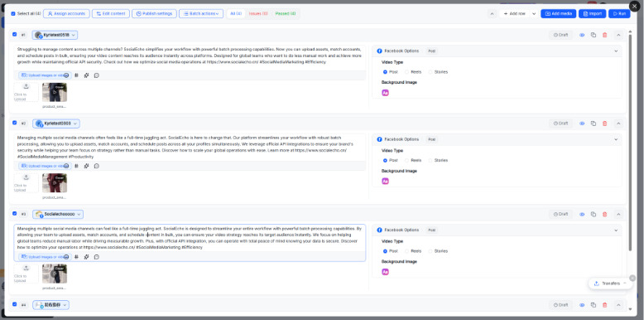Toggle preview eye icon for post #1
Screen dimensions: 644x320
tap(582, 35)
